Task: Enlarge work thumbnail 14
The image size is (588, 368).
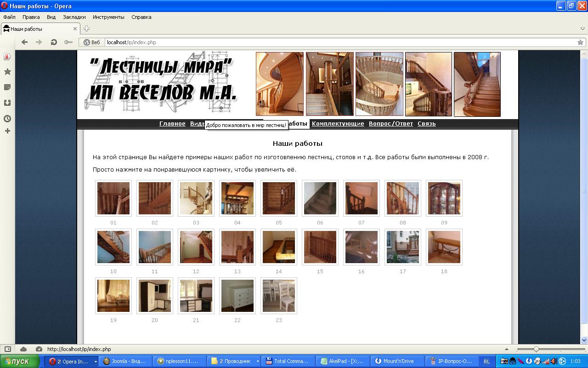Action: 279,247
